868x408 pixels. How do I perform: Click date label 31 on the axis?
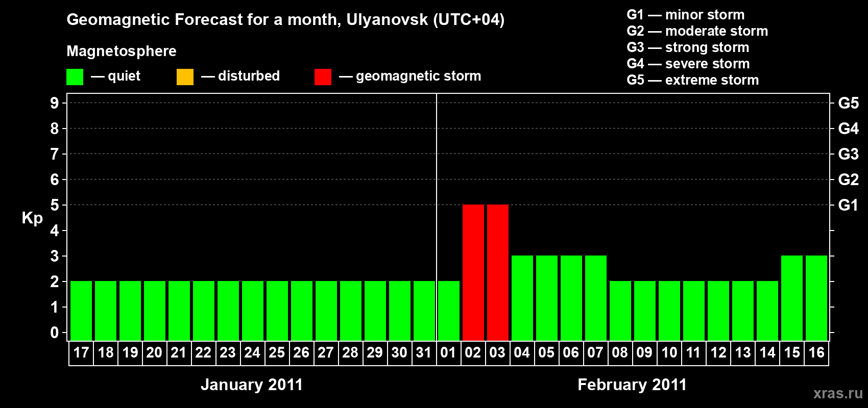coord(424,352)
